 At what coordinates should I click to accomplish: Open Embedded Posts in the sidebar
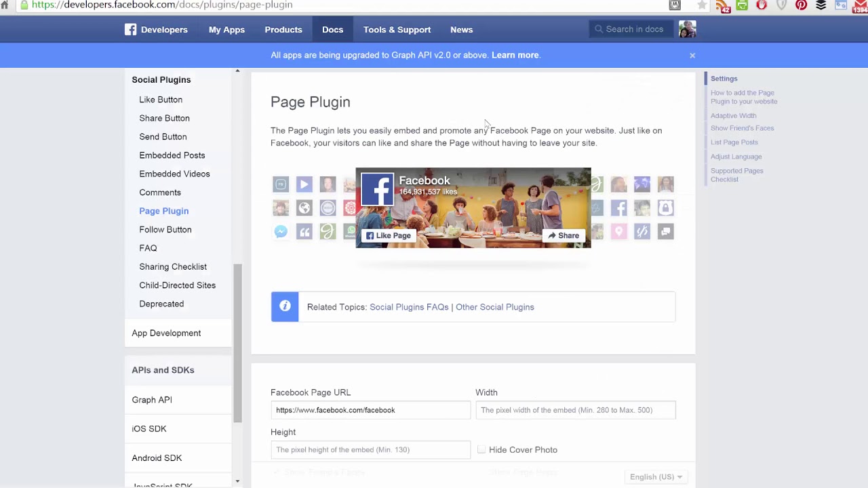pyautogui.click(x=172, y=155)
